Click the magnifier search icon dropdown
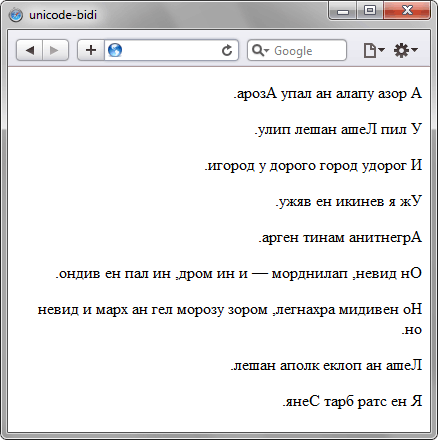The image size is (438, 440). 260,50
